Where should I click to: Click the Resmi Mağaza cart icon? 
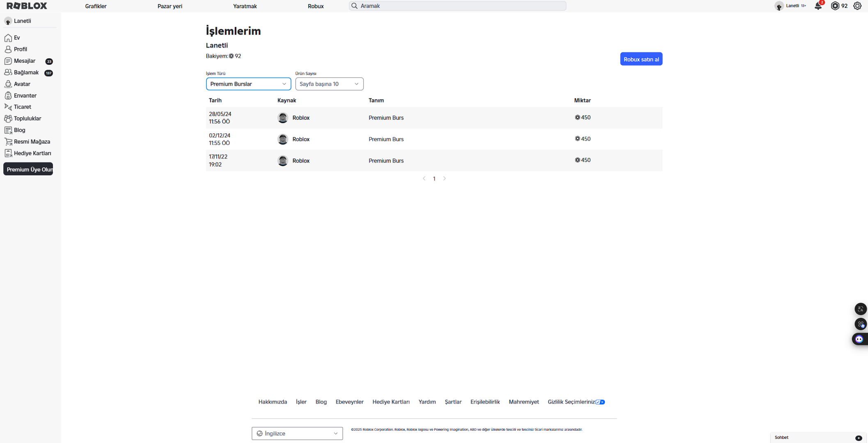8,142
